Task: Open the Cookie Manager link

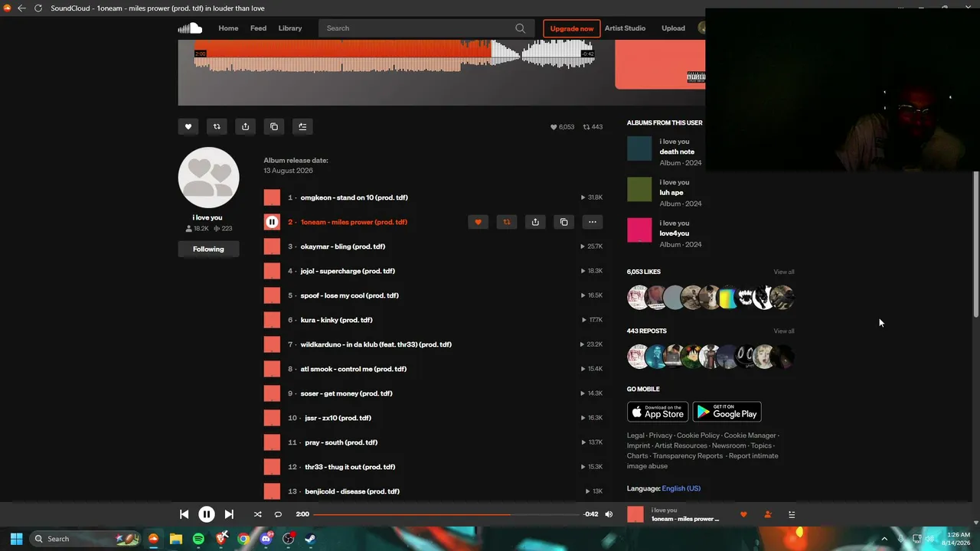Action: (x=750, y=435)
